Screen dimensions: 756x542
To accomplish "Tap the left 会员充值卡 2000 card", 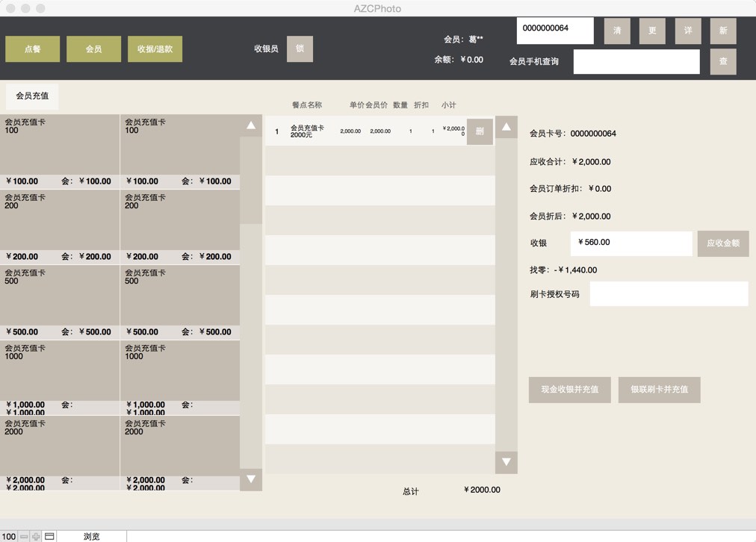I will coord(60,453).
